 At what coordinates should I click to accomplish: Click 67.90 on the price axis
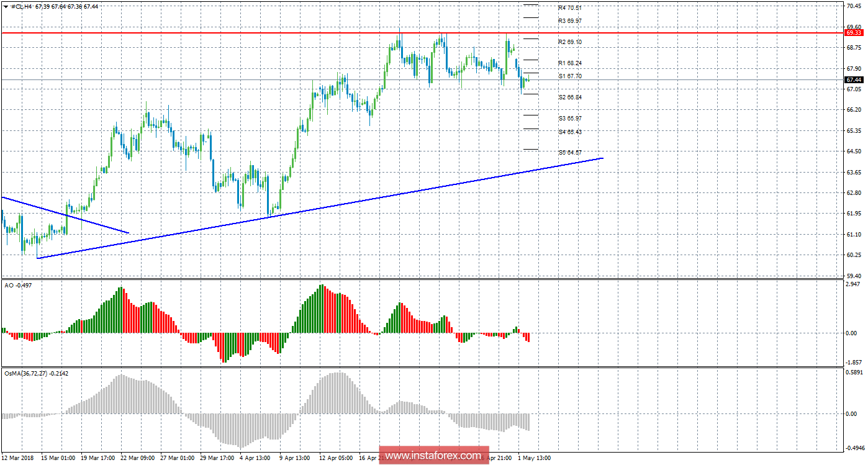pyautogui.click(x=855, y=68)
